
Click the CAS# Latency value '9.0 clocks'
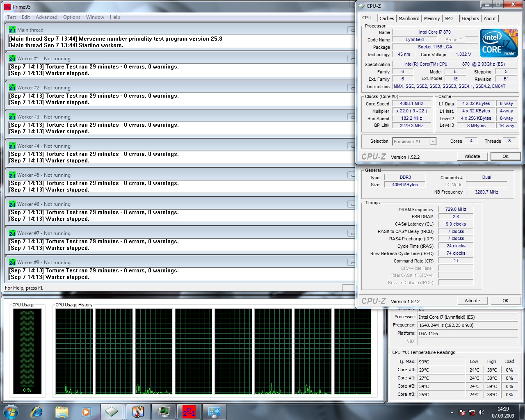coord(456,224)
